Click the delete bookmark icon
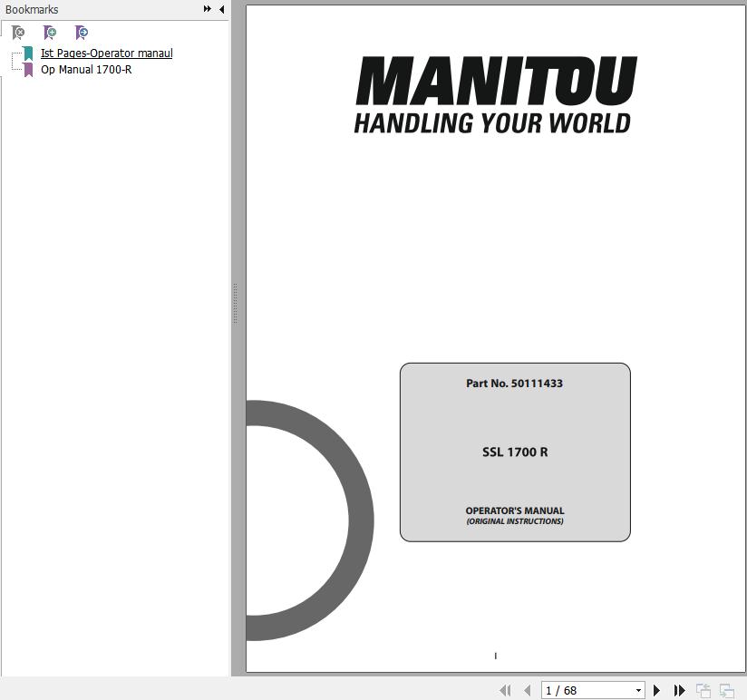747x700 pixels. [18, 33]
